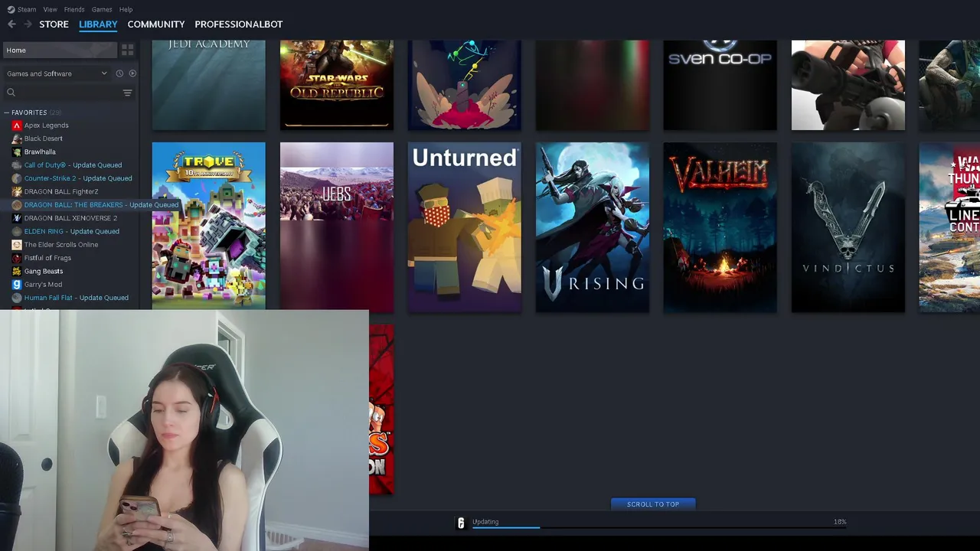980x551 pixels.
Task: Select The Elder Scrolls Online text
Action: pos(61,245)
